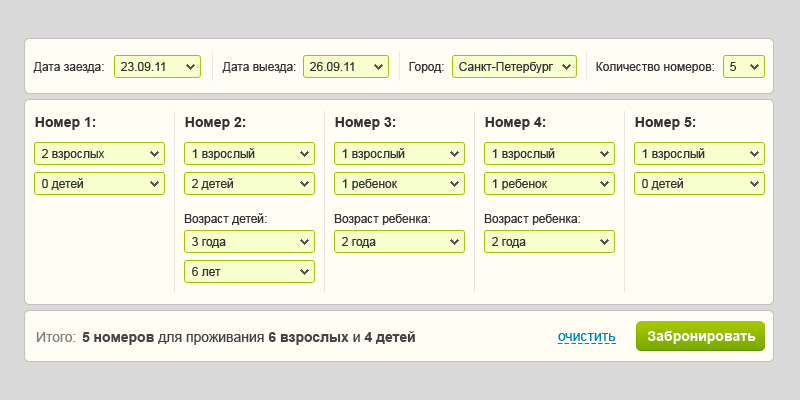Open adults dropdown for Номер 5

coord(699,154)
